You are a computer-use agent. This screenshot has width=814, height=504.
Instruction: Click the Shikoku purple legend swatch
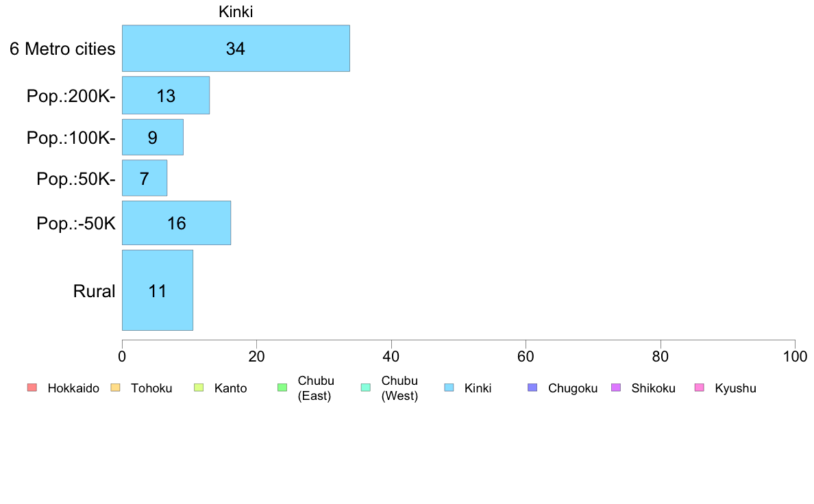(616, 388)
